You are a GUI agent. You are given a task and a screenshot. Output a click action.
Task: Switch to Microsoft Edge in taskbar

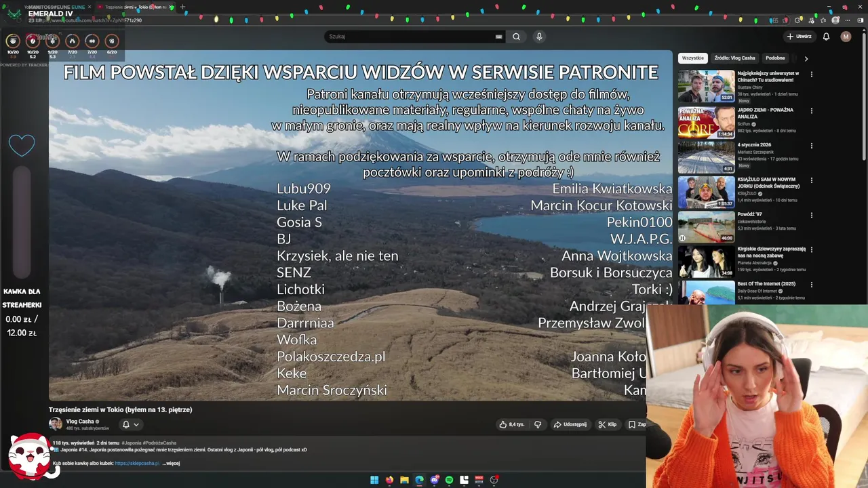tap(419, 480)
